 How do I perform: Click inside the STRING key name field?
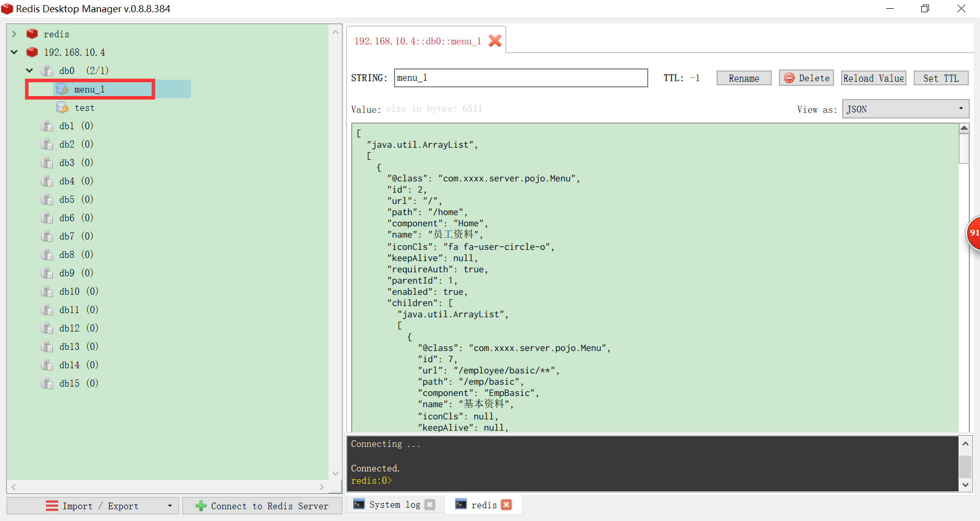pyautogui.click(x=521, y=78)
